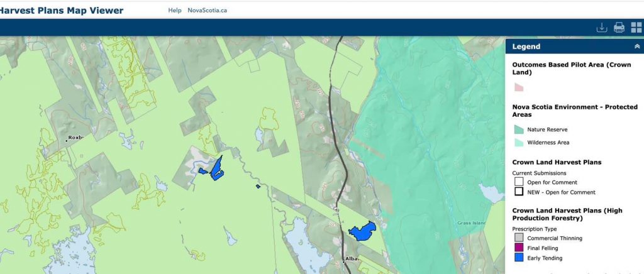Click the tall blue harvest polygon mid-map
644x274 pixels.
pyautogui.click(x=218, y=168)
